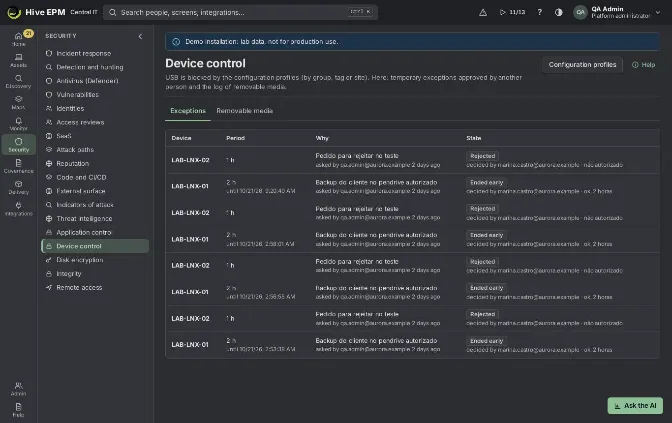This screenshot has height=423, width=672.
Task: Open Remote access page
Action: click(x=95, y=288)
